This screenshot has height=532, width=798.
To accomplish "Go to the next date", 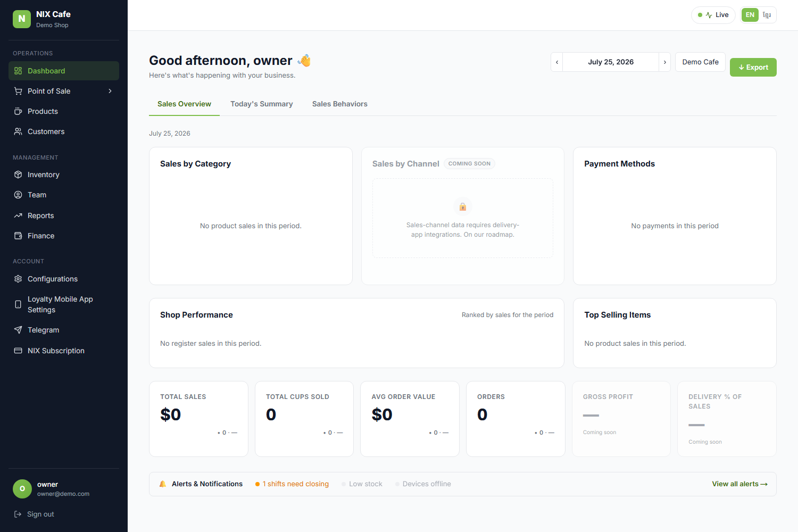I will point(664,62).
